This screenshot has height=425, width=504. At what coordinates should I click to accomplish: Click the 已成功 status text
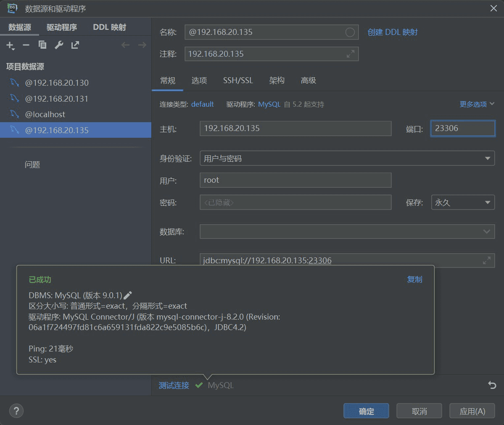40,279
